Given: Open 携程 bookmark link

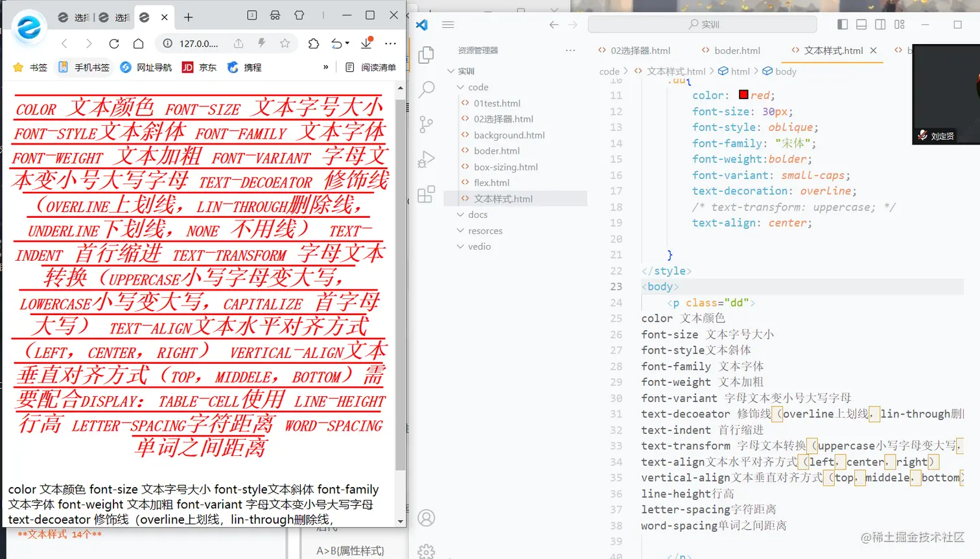Looking at the screenshot, I should [x=244, y=67].
